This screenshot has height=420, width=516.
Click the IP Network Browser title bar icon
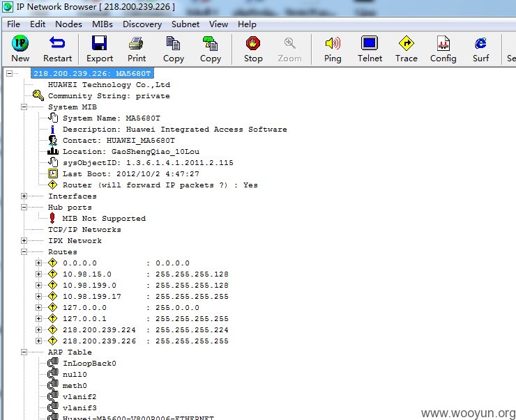click(8, 6)
